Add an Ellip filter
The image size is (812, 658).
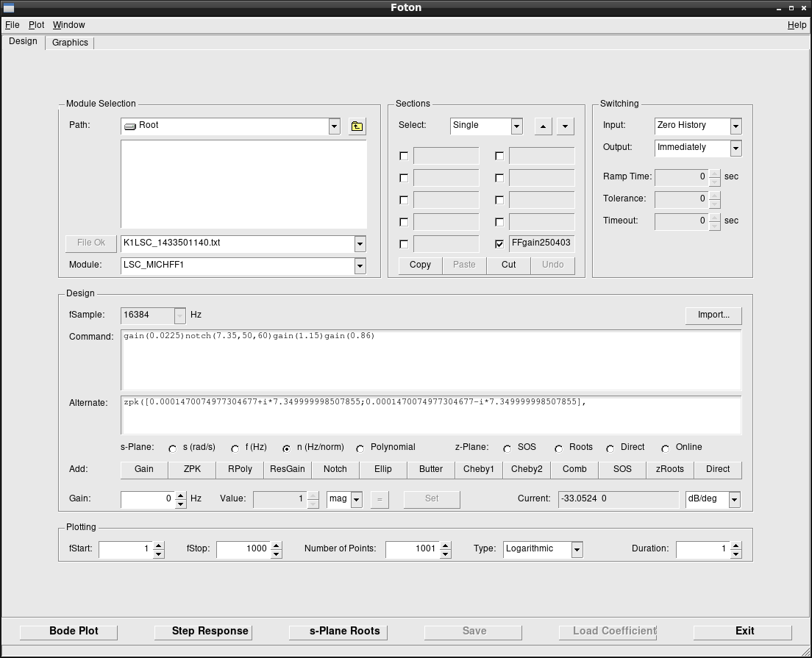[383, 470]
